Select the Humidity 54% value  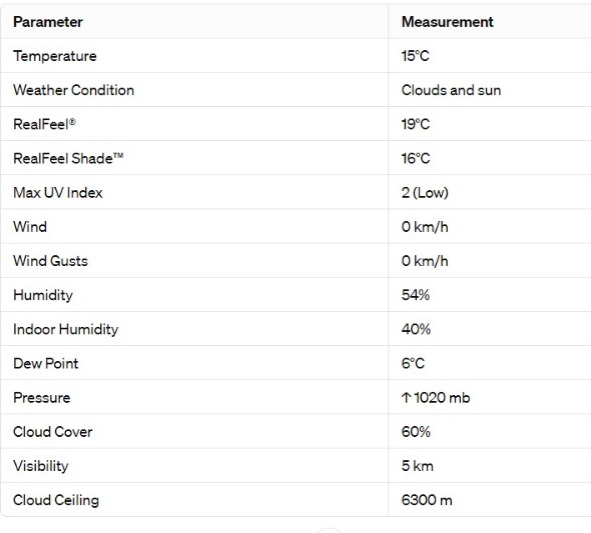click(416, 295)
